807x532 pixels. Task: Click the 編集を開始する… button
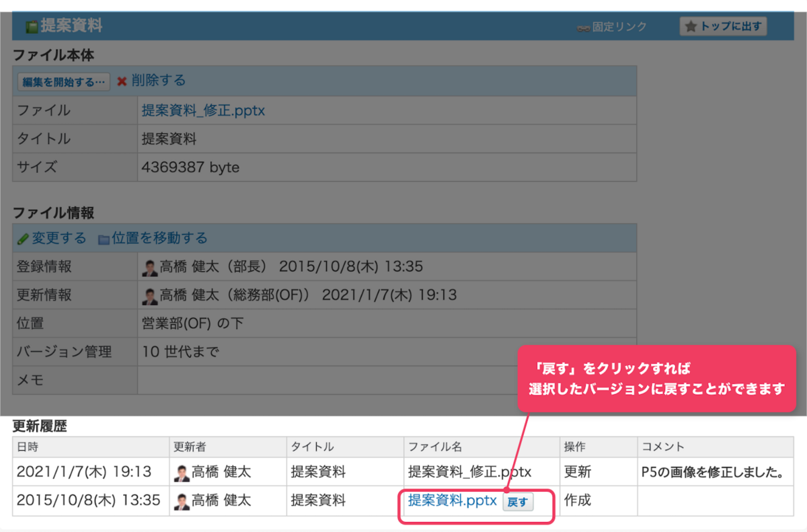(x=64, y=82)
